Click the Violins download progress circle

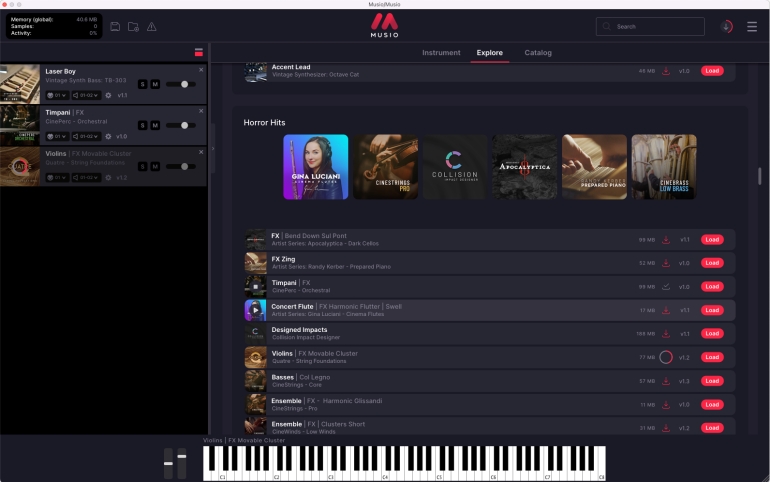(x=666, y=357)
